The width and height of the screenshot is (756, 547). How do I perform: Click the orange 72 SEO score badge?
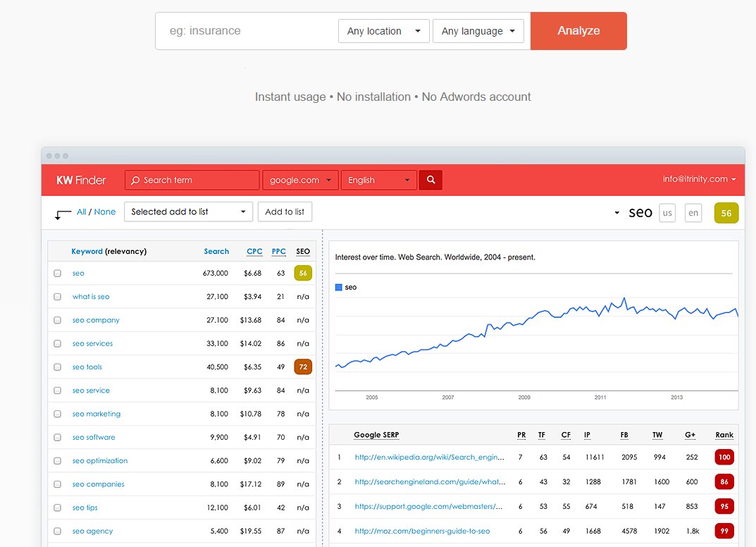(303, 367)
